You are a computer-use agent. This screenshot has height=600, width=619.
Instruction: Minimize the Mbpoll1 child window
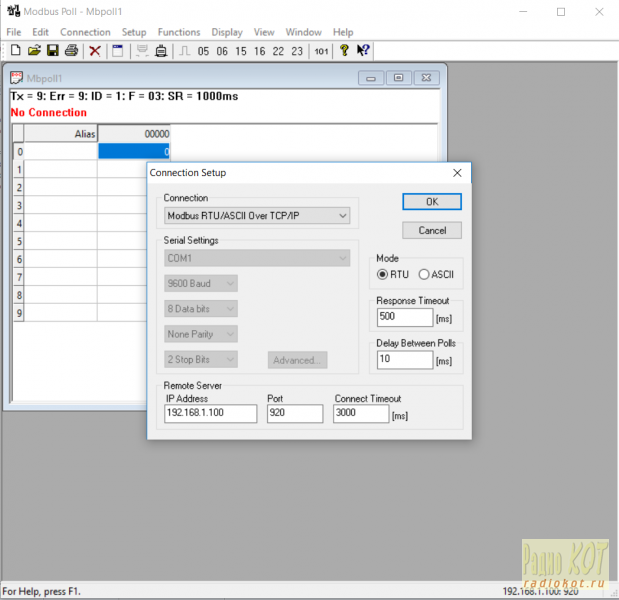(371, 78)
